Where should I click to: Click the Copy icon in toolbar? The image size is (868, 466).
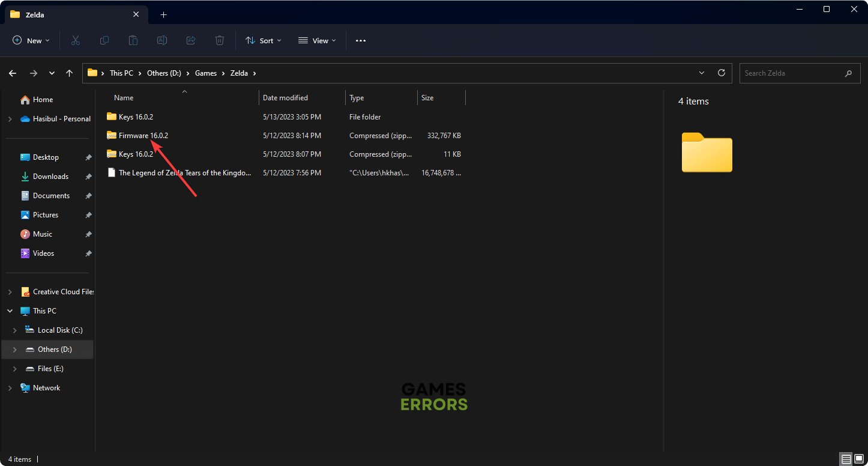click(104, 40)
